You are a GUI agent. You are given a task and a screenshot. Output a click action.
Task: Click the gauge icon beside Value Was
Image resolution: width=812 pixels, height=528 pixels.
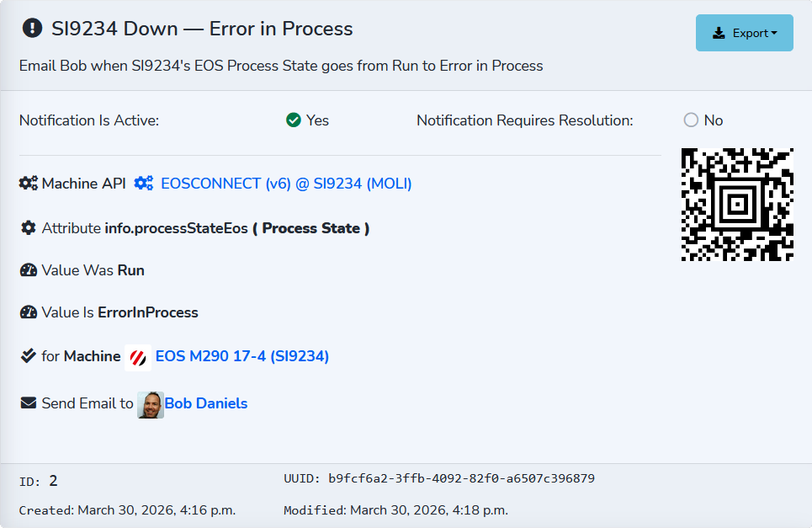[x=29, y=270]
